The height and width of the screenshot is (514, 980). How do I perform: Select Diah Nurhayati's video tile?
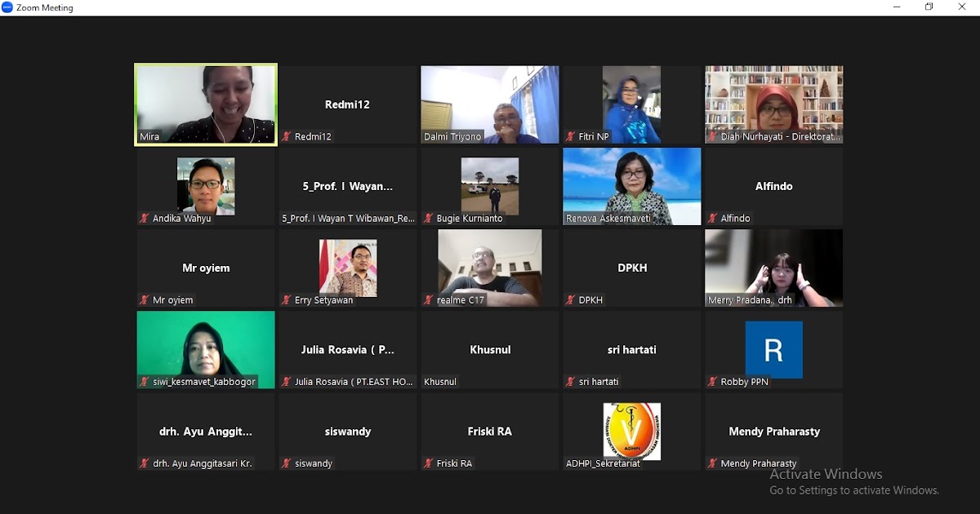[774, 104]
